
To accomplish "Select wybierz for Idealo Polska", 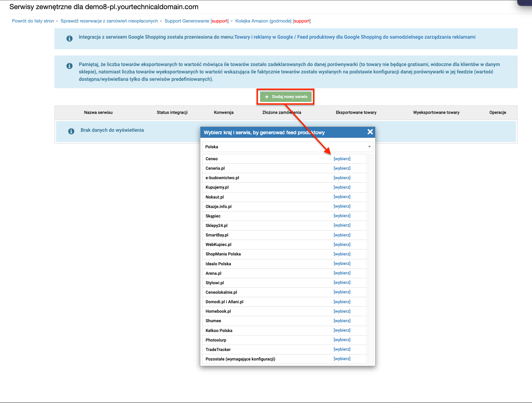I will click(x=342, y=264).
